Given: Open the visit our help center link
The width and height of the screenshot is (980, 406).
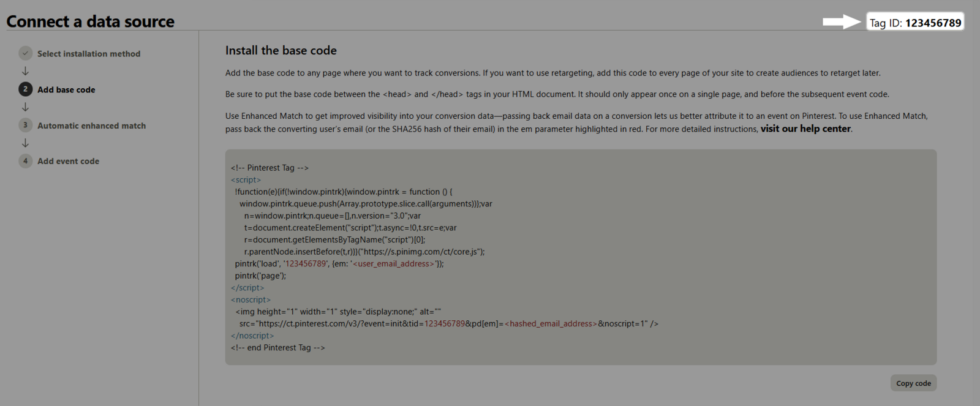Looking at the screenshot, I should [805, 129].
